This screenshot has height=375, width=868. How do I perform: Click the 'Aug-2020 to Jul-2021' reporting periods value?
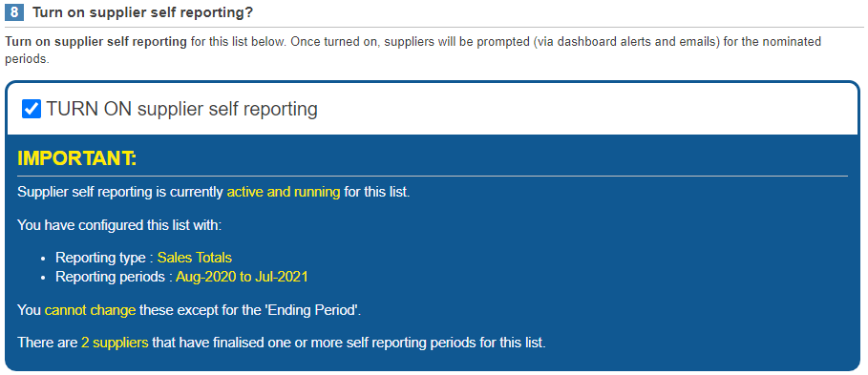click(x=242, y=277)
